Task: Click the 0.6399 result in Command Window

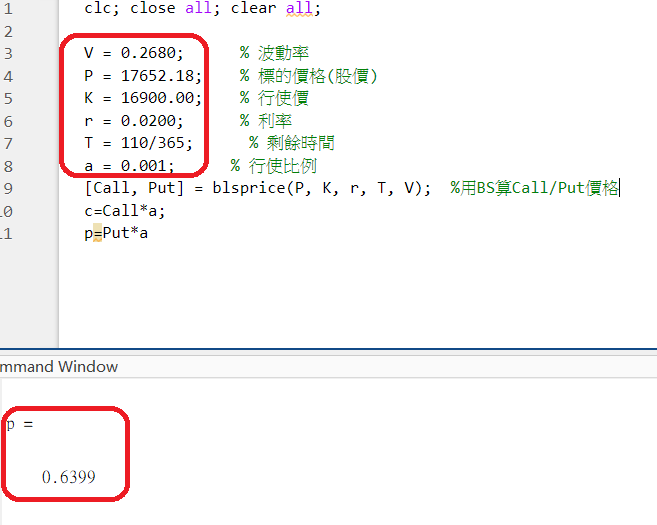Action: 69,477
